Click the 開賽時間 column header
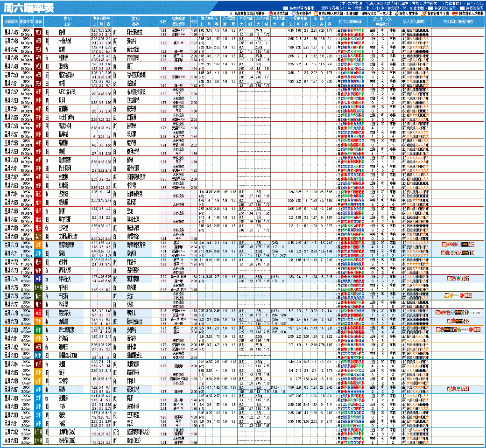The height and width of the screenshot is (448, 486). [x=26, y=21]
